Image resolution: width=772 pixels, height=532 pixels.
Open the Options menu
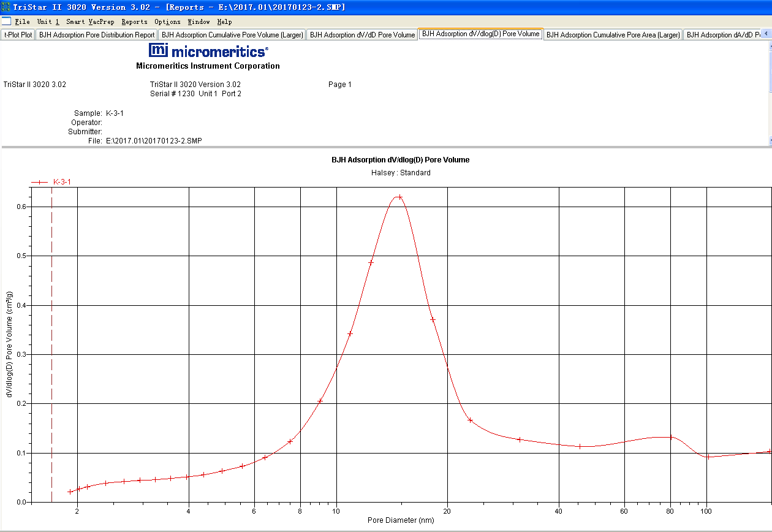coord(167,21)
